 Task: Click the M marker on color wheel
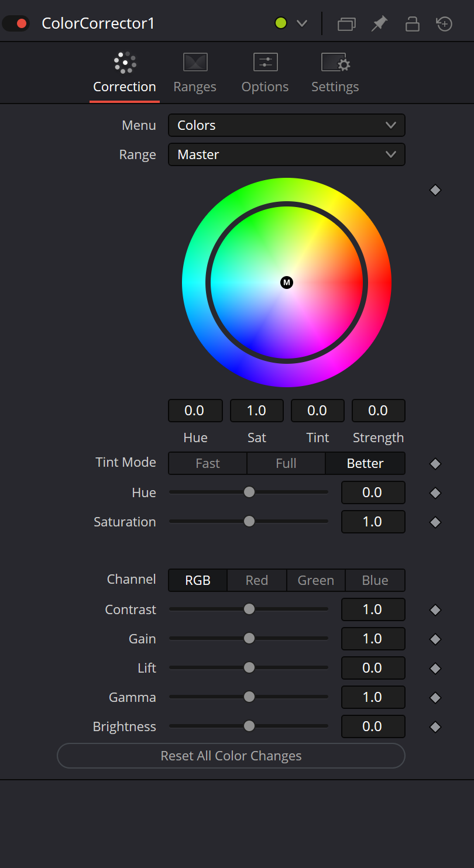(x=287, y=283)
